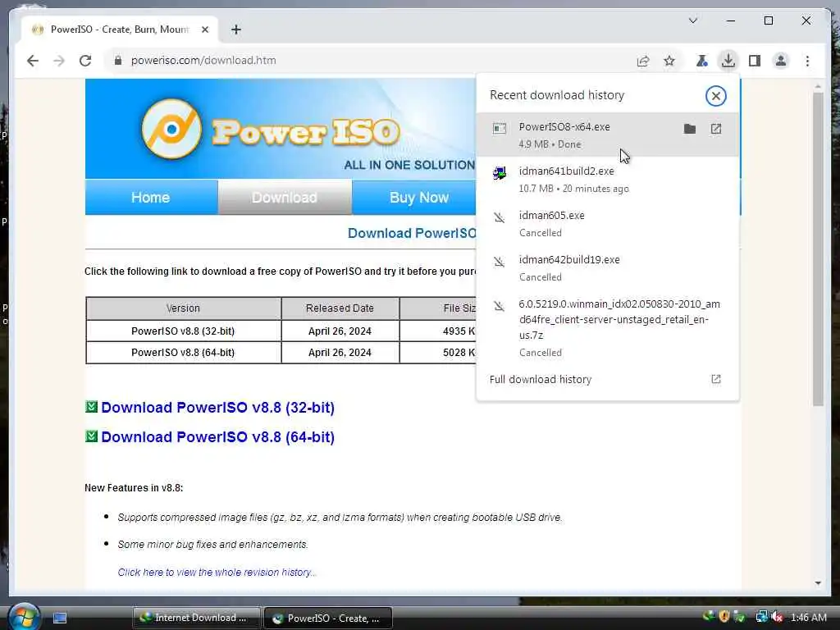Go back to the previous page
This screenshot has height=630, width=840.
coord(33,61)
